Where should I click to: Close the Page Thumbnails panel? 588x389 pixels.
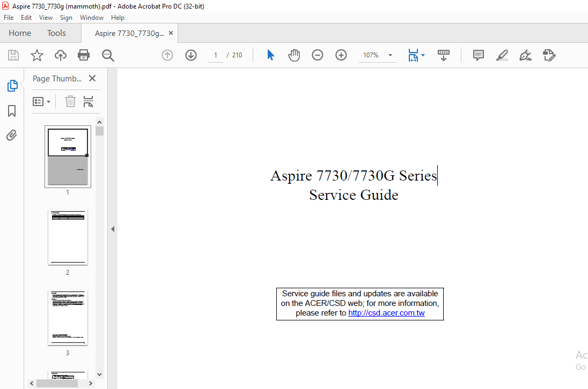click(92, 78)
